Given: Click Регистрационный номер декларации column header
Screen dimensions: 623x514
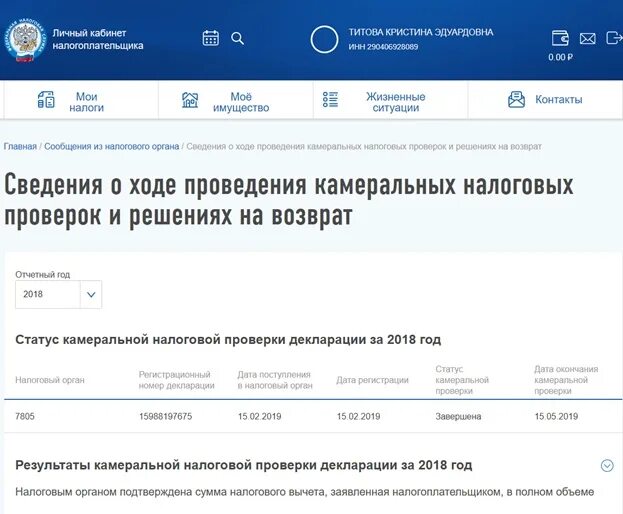Looking at the screenshot, I should [176, 380].
